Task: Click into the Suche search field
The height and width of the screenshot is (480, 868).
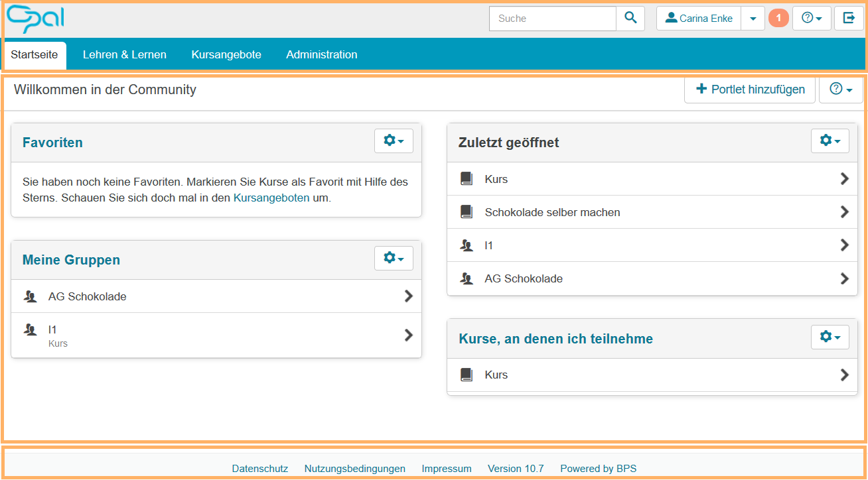Action: pyautogui.click(x=553, y=19)
